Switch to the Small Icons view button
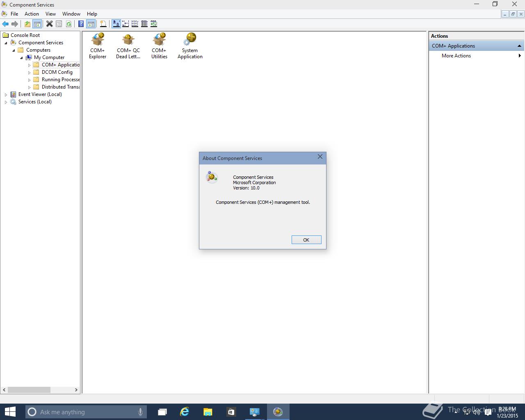This screenshot has height=420, width=525. [x=126, y=24]
